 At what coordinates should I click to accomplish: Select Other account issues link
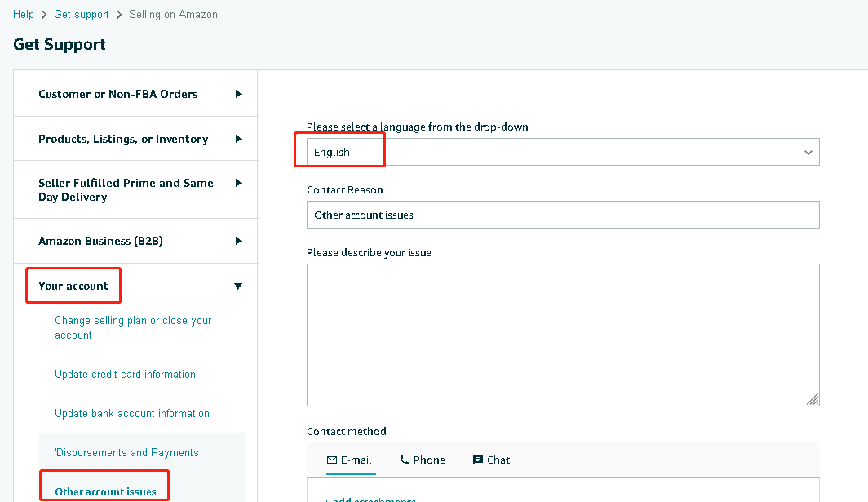(105, 491)
